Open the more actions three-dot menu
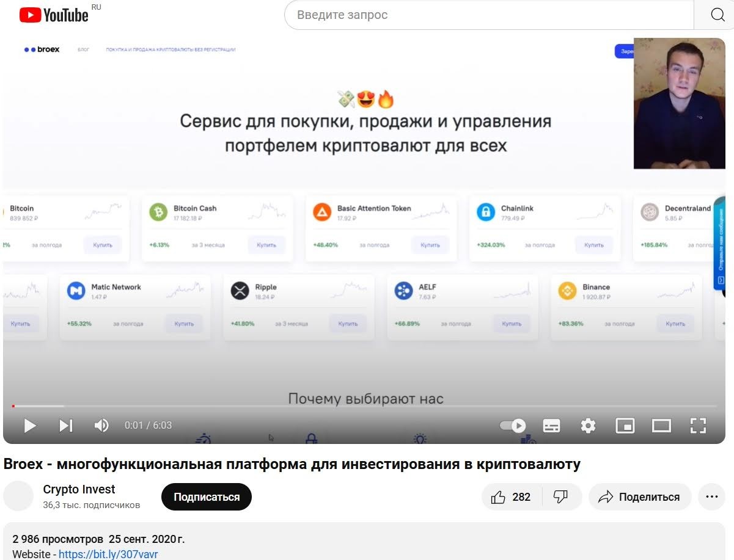734x560 pixels. pyautogui.click(x=711, y=497)
